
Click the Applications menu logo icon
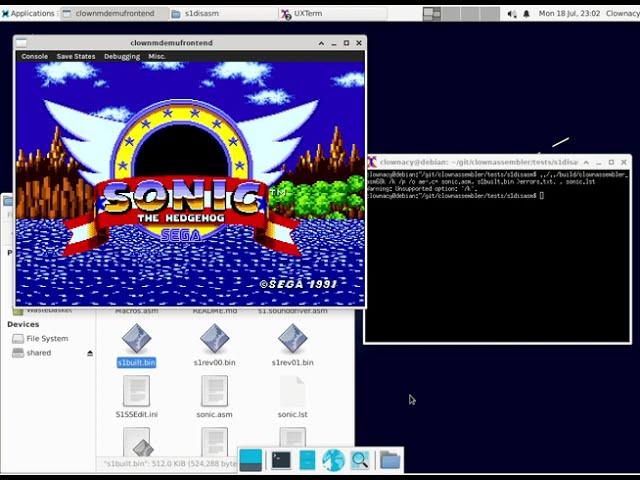click(5, 13)
